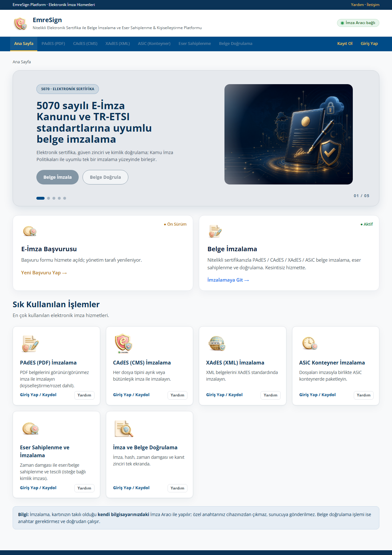Open Yardım for ASiC Konteyner İmzalama
Screen dimensions: 392x555
click(364, 395)
